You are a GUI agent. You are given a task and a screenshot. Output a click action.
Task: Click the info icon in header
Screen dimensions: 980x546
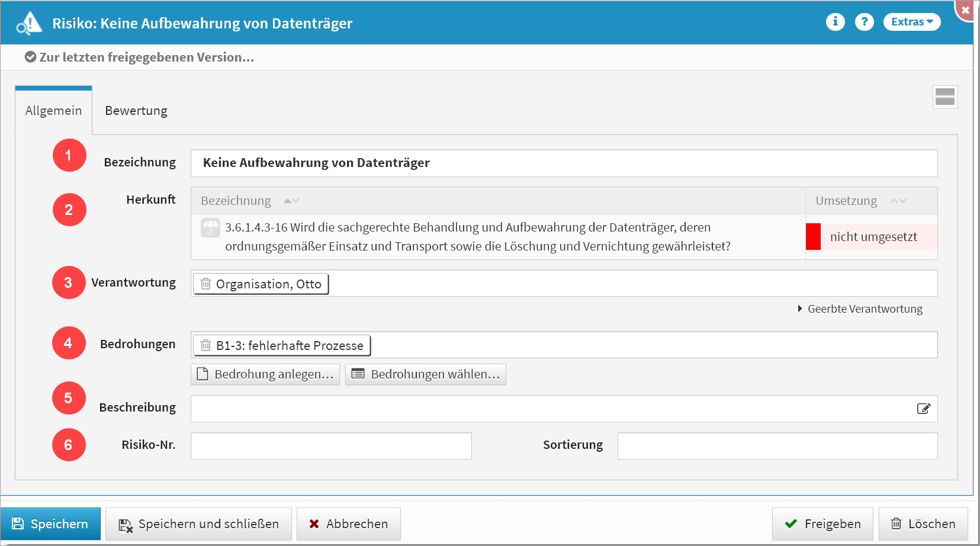coord(835,22)
